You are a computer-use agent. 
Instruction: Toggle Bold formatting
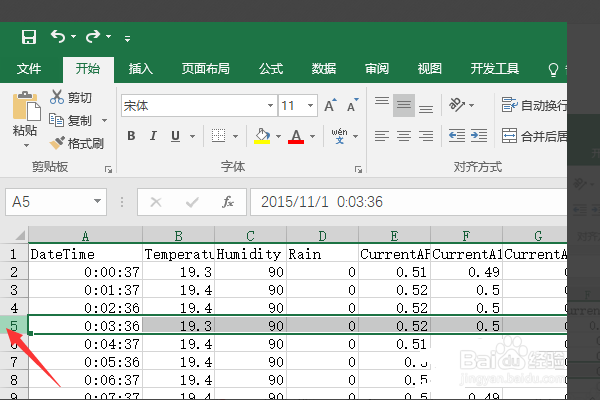[x=131, y=136]
